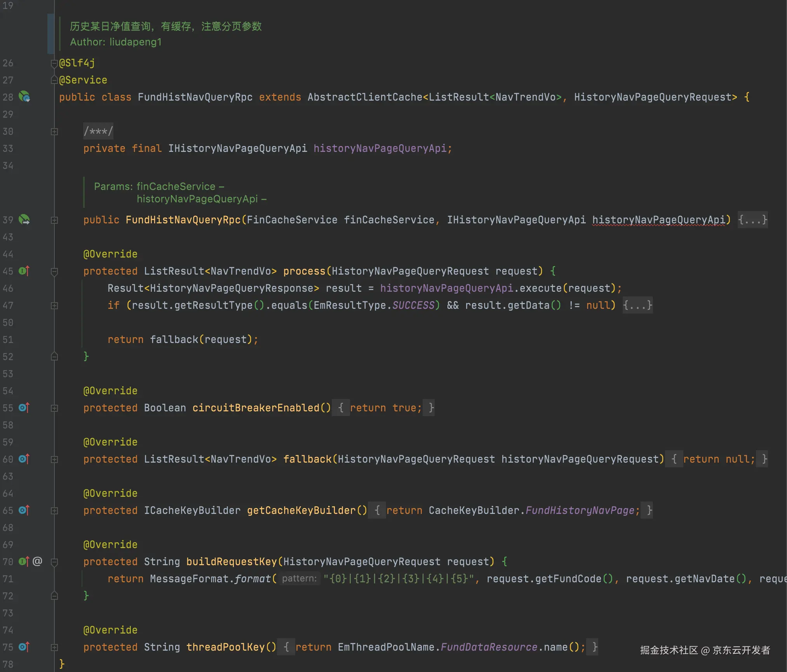Expand the folded FundHistNavQueryRpc constructor body
The width and height of the screenshot is (787, 672).
pyautogui.click(x=54, y=220)
